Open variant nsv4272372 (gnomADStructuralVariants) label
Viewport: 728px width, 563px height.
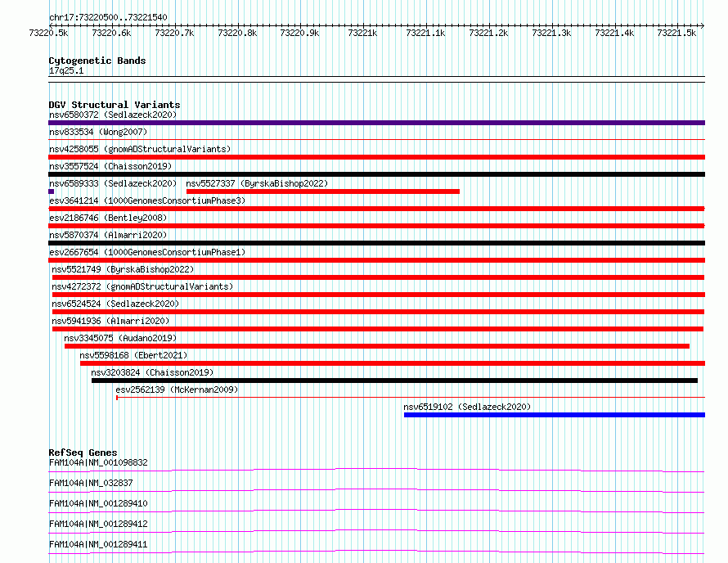click(142, 286)
